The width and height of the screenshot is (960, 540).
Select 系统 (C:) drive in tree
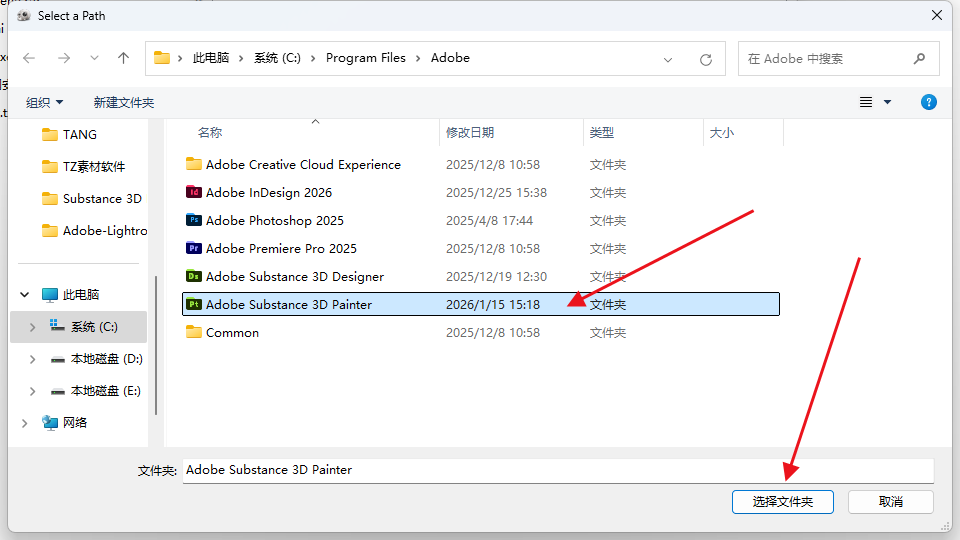tap(84, 327)
